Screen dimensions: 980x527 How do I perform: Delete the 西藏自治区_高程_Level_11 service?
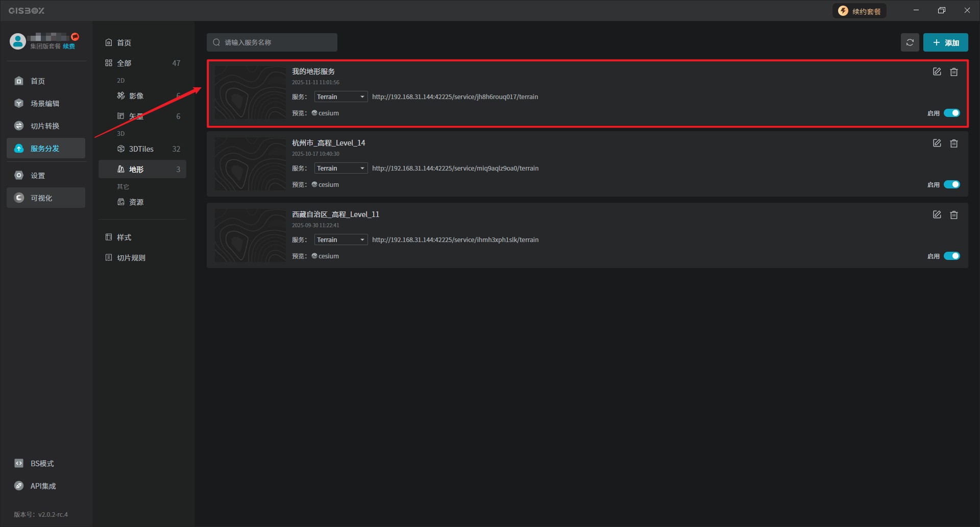953,215
